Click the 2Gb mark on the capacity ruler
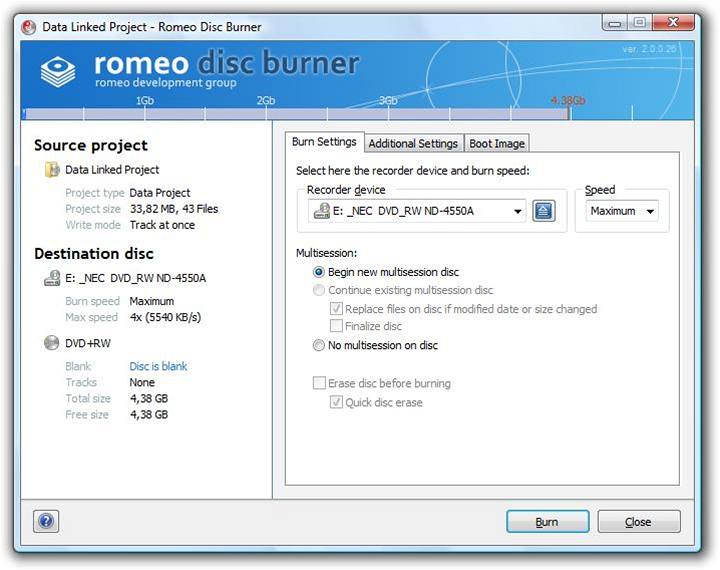720x570 pixels. 266,101
